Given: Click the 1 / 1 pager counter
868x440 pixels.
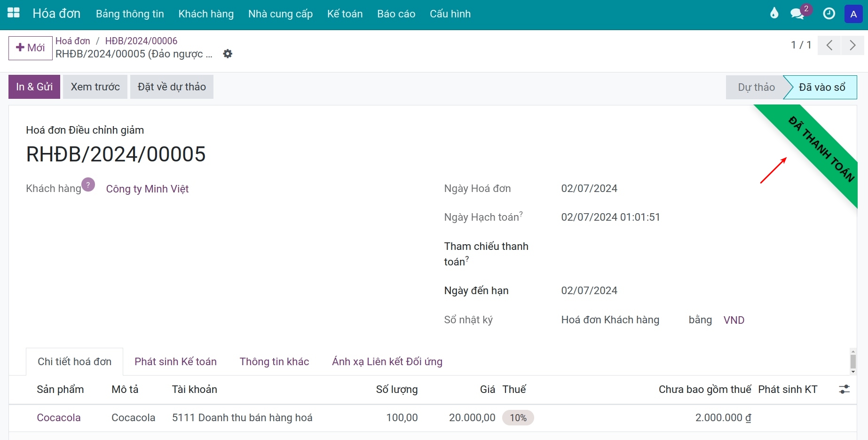Looking at the screenshot, I should [801, 45].
